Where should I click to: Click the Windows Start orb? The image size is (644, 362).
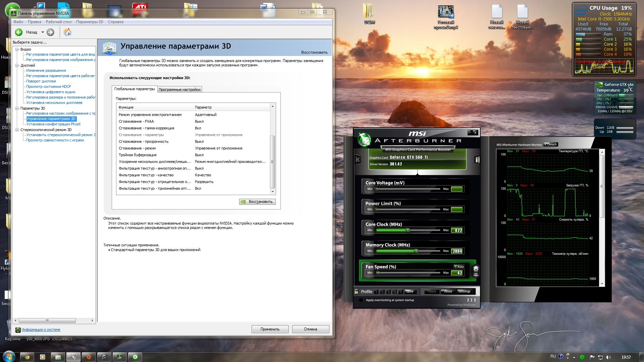[8, 357]
